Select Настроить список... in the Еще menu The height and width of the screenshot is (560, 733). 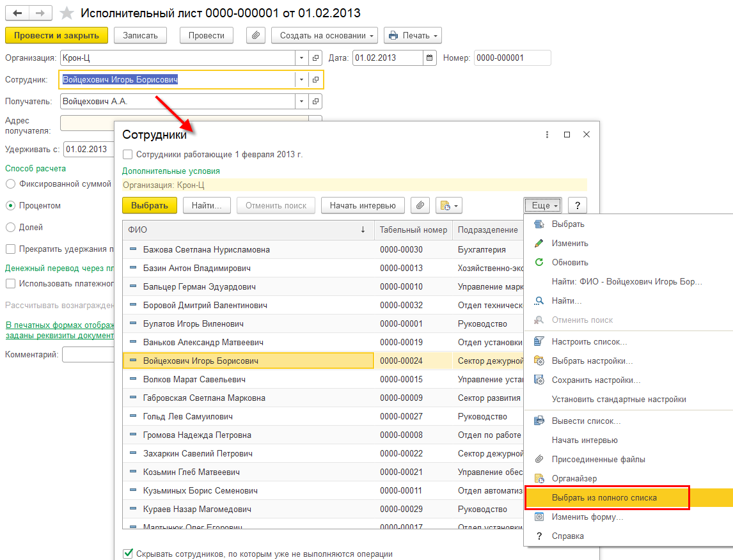[589, 342]
